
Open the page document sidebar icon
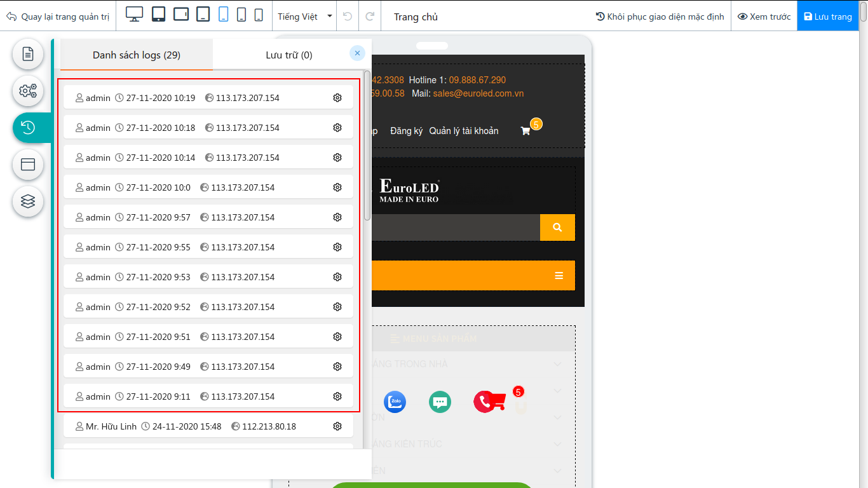click(28, 54)
